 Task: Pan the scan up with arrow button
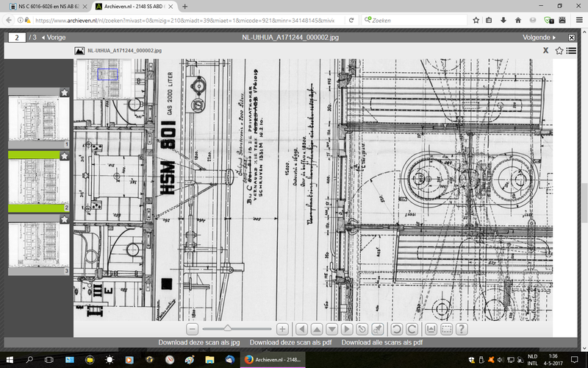click(x=317, y=329)
